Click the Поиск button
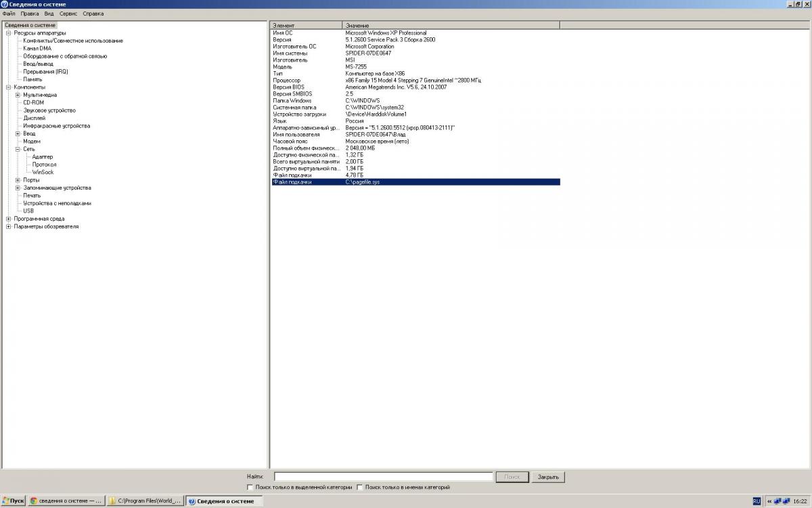Viewport: 812px width, 508px height. pyautogui.click(x=512, y=477)
